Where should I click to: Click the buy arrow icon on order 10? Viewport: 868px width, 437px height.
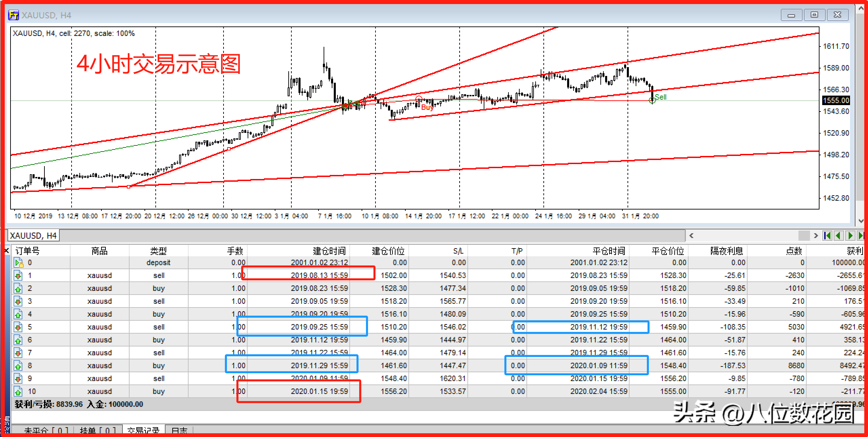[x=18, y=392]
